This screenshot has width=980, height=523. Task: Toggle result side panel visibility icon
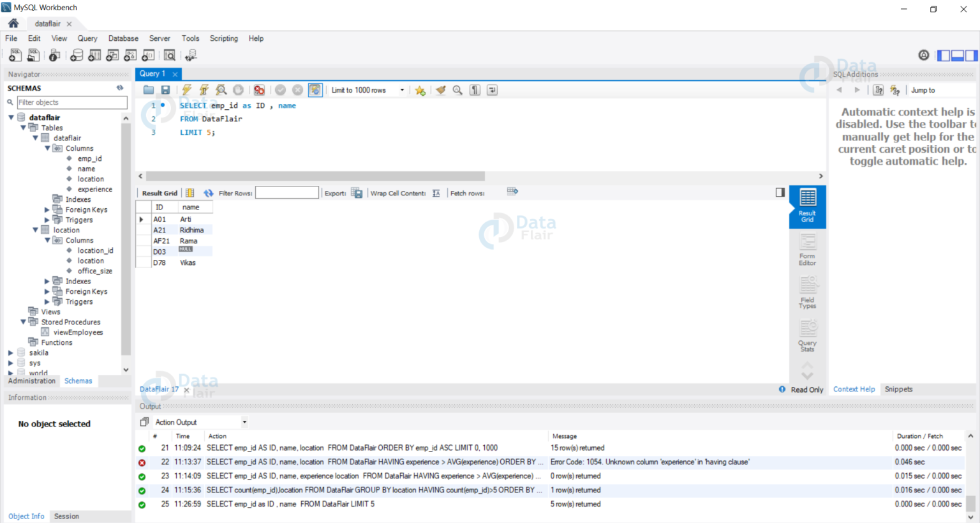780,192
